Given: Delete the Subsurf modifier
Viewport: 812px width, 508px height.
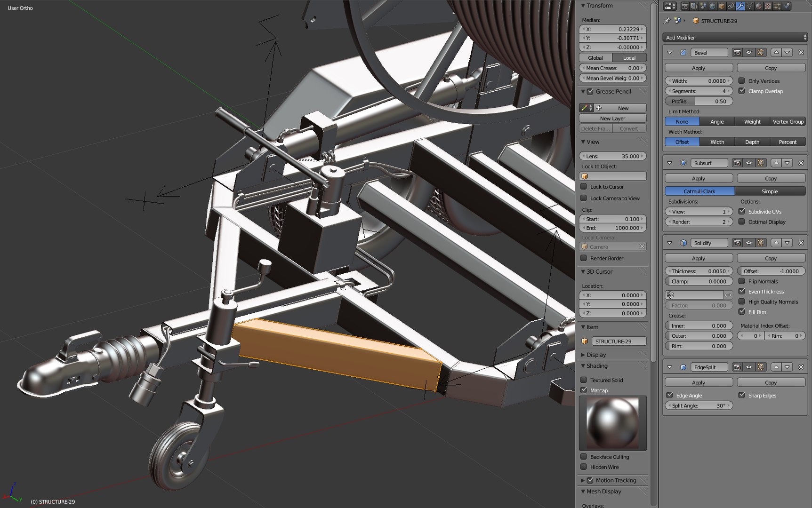Looking at the screenshot, I should pyautogui.click(x=801, y=163).
